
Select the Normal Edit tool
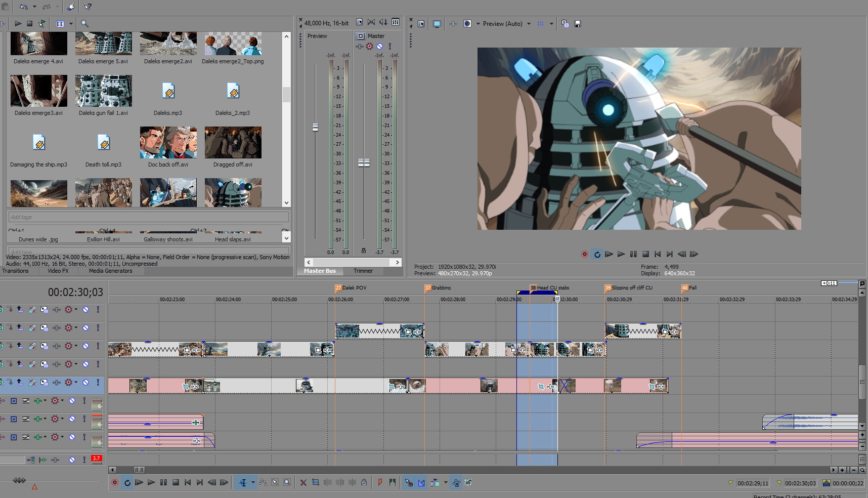243,483
